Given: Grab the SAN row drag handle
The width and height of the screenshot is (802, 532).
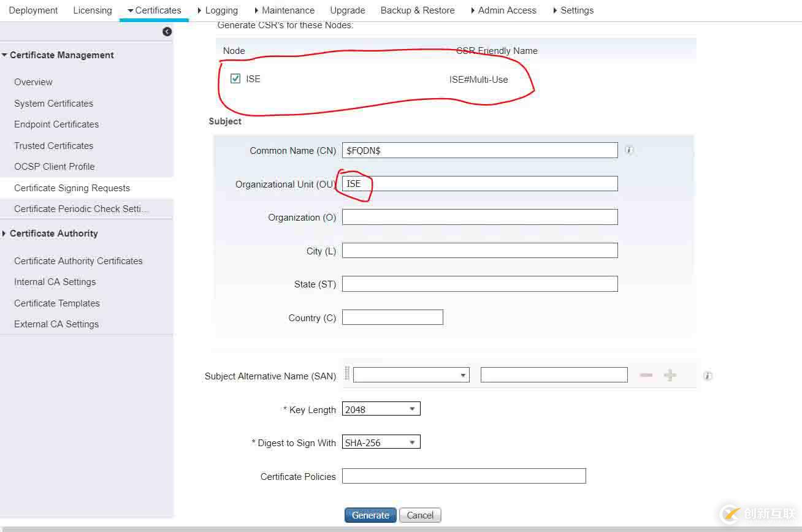Looking at the screenshot, I should click(x=347, y=374).
